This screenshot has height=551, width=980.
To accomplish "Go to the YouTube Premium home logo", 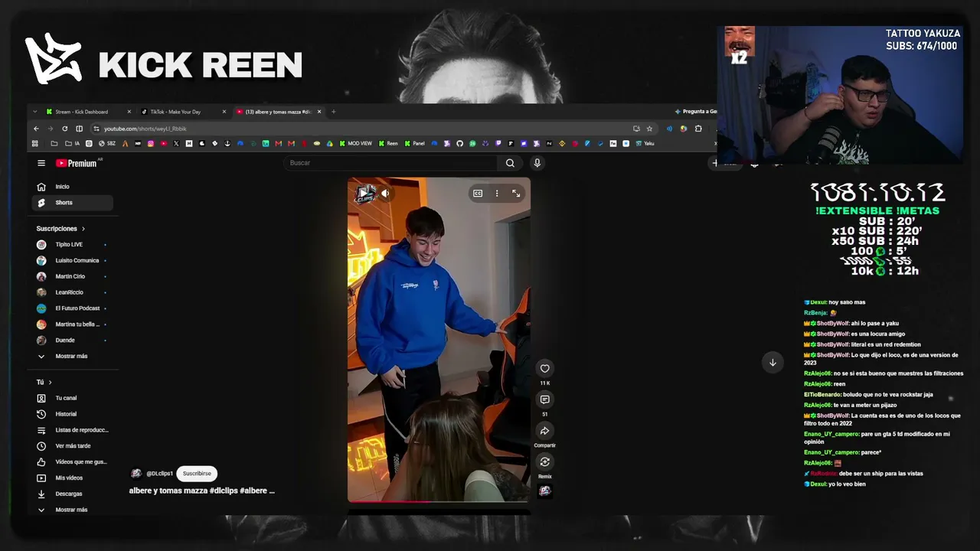I will click(x=77, y=163).
